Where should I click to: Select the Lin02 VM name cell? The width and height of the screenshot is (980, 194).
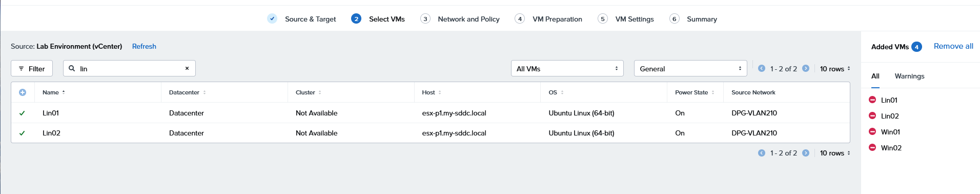(x=51, y=133)
